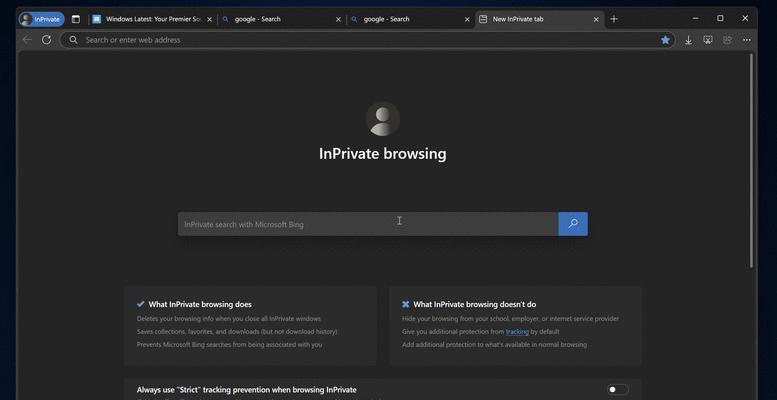The width and height of the screenshot is (777, 400).
Task: Click Always use Strict tracking prevention label
Action: (x=247, y=390)
